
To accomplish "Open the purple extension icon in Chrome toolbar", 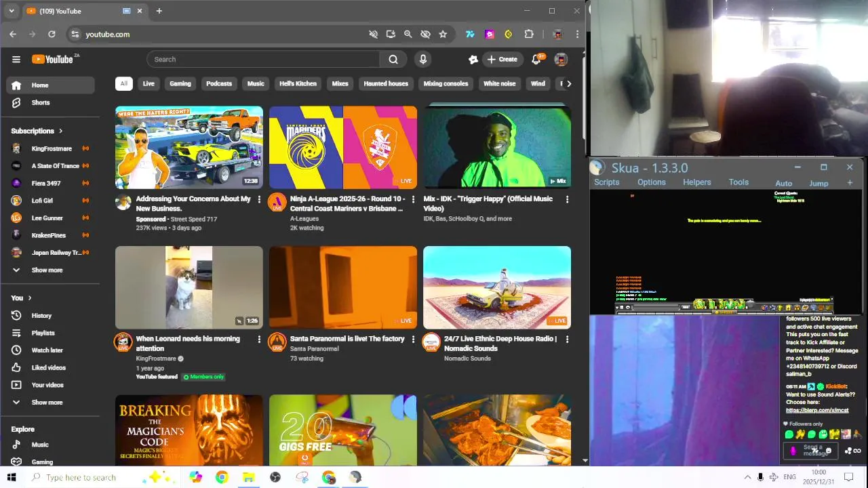I will click(490, 34).
